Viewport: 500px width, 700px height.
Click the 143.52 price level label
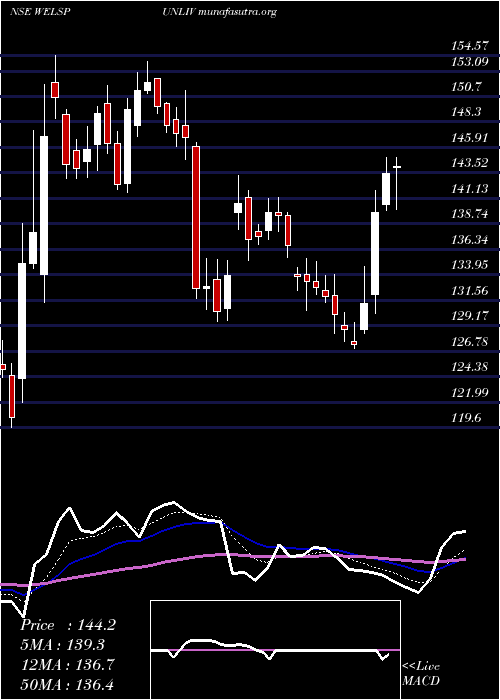point(469,163)
